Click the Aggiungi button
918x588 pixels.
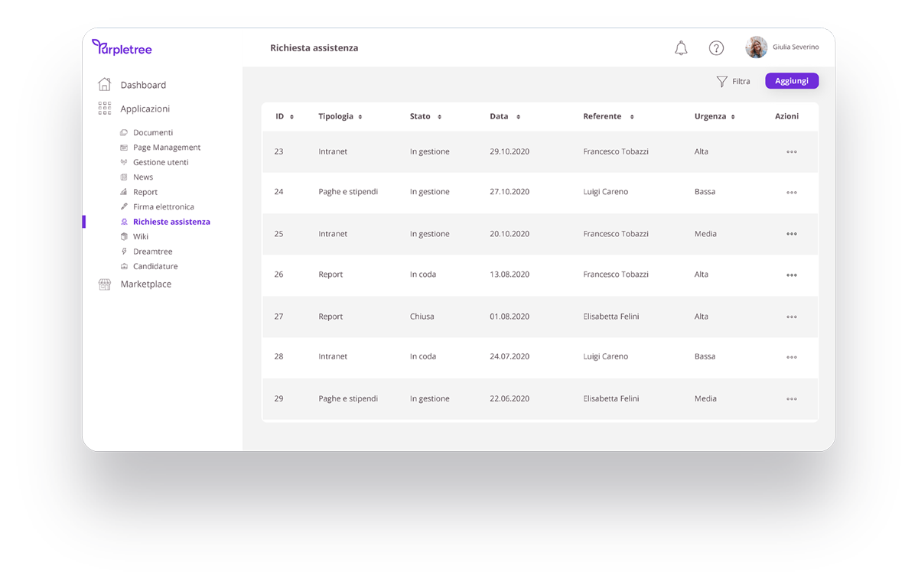(792, 81)
